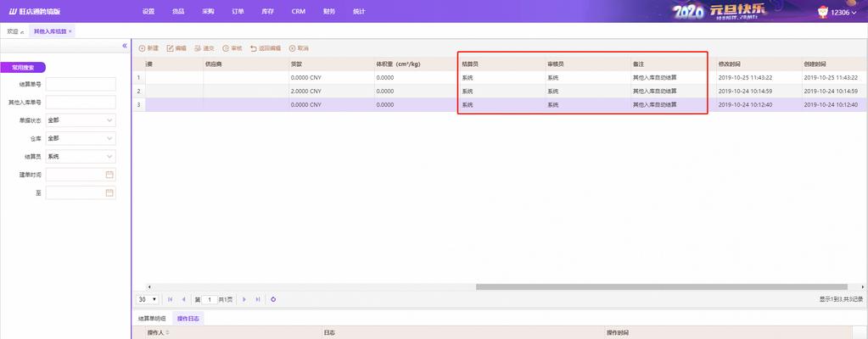Click the 新建 (New) toolbar button
The height and width of the screenshot is (339, 868).
point(148,48)
